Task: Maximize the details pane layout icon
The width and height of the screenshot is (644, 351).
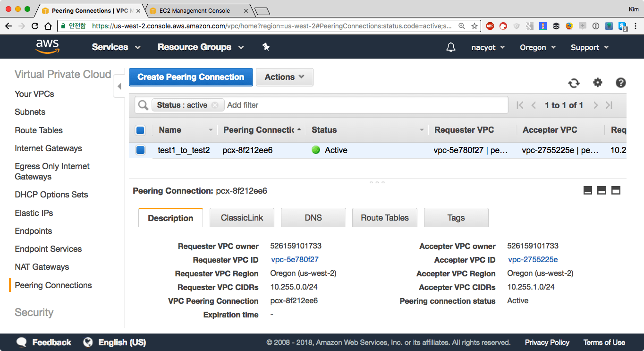Action: pyautogui.click(x=616, y=190)
